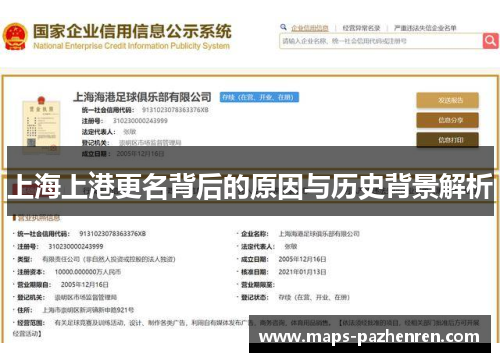
Task: Click the 登记机关 value in header card
Action: point(150,143)
